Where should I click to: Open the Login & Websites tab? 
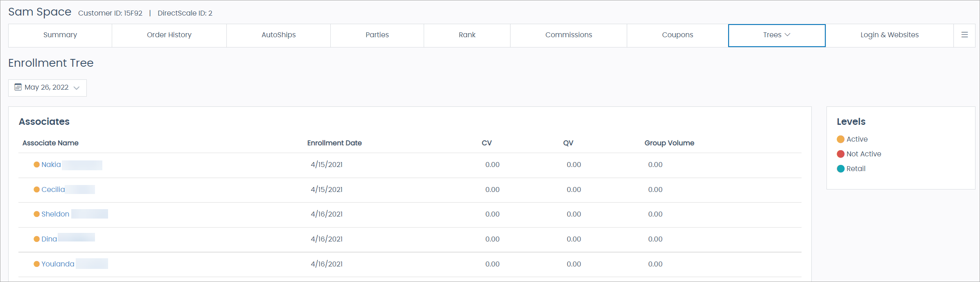point(890,35)
